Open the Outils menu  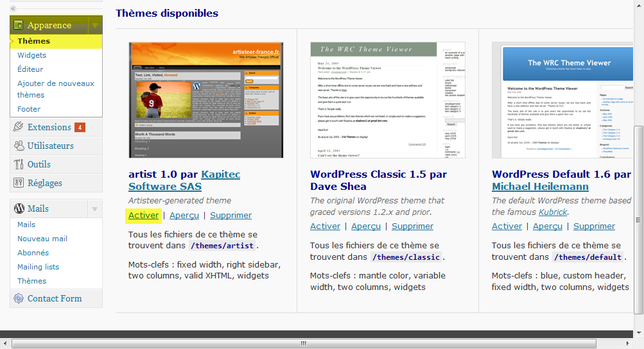click(x=39, y=164)
